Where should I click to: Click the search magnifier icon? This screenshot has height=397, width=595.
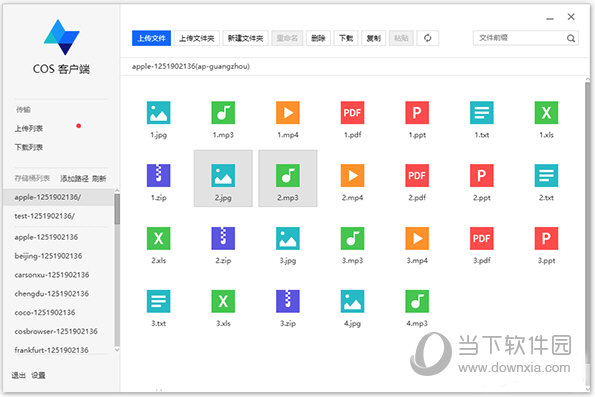click(x=571, y=38)
